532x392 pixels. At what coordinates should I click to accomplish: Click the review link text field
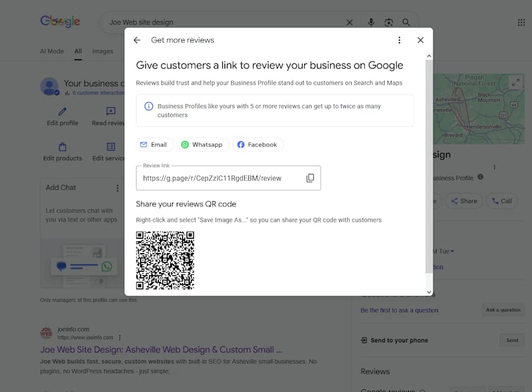(x=219, y=178)
